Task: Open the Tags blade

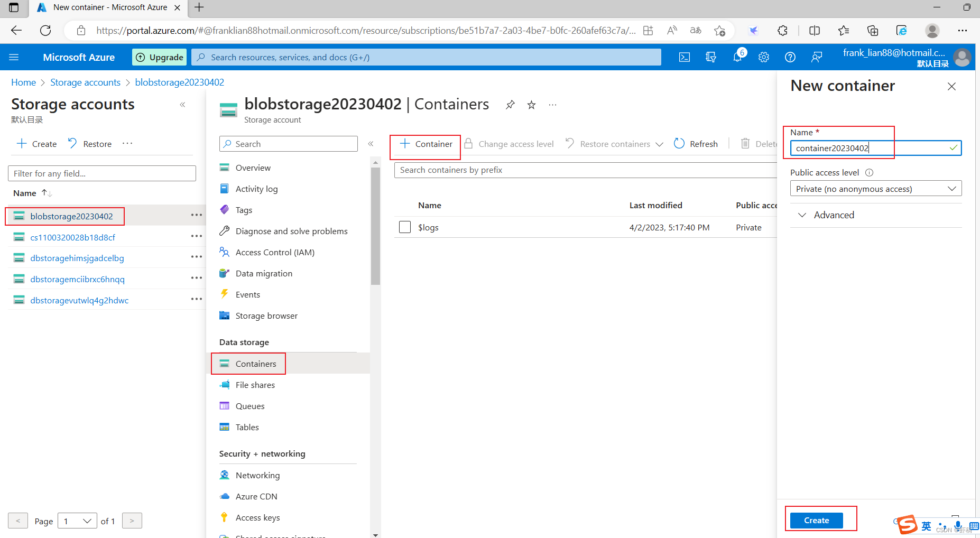Action: click(244, 210)
